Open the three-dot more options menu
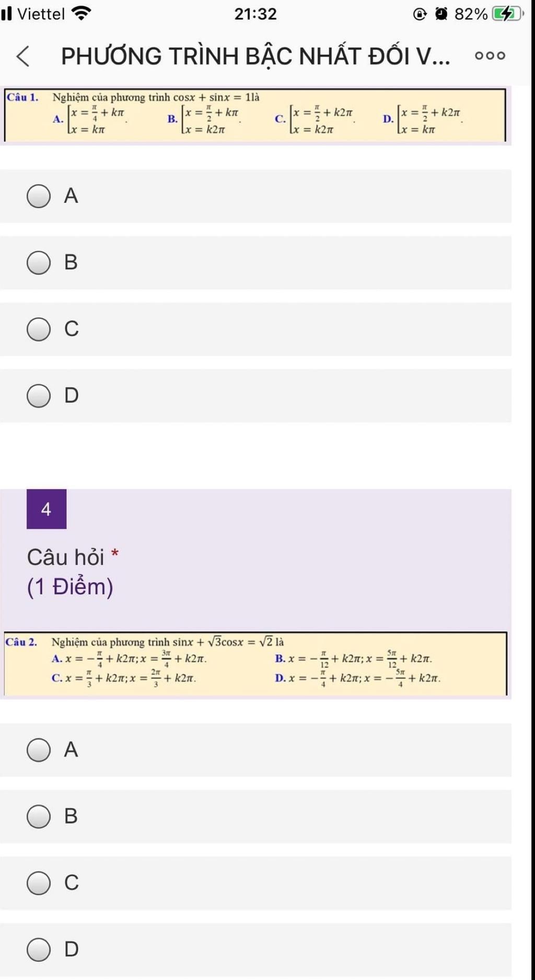Screen dimensions: 535x980 [490, 56]
